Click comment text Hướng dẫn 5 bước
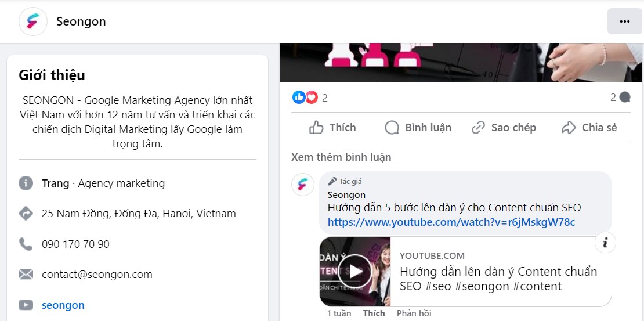Screen dimensions: 644x321 click(454, 208)
